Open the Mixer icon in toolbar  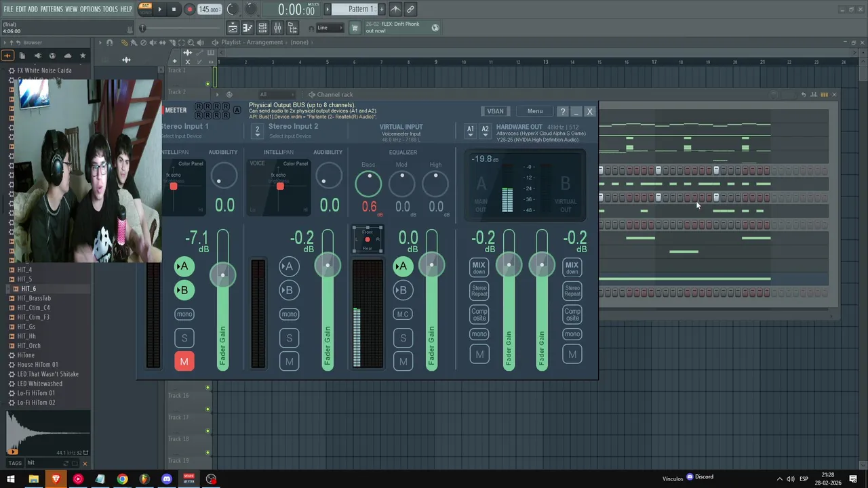point(277,28)
